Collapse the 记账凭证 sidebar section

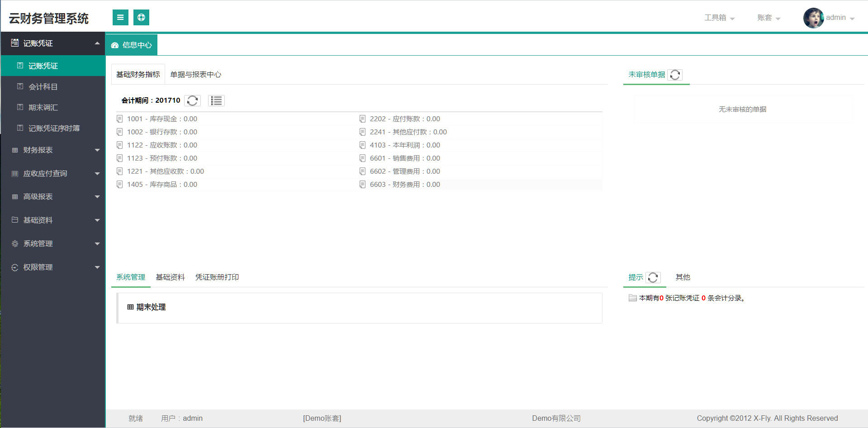(53, 43)
